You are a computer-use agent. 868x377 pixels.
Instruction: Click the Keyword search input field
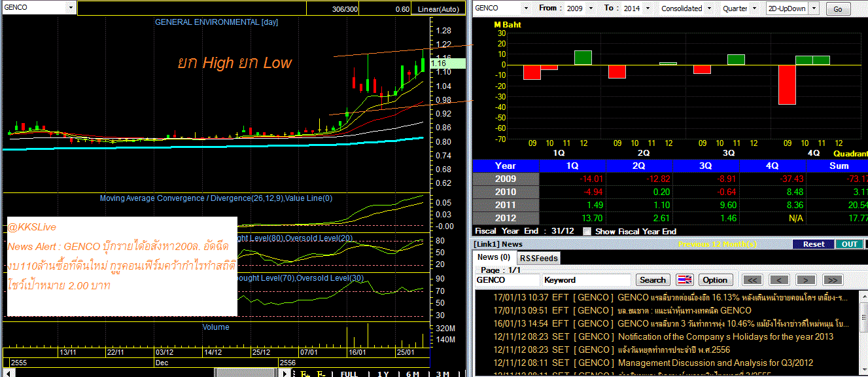(587, 280)
